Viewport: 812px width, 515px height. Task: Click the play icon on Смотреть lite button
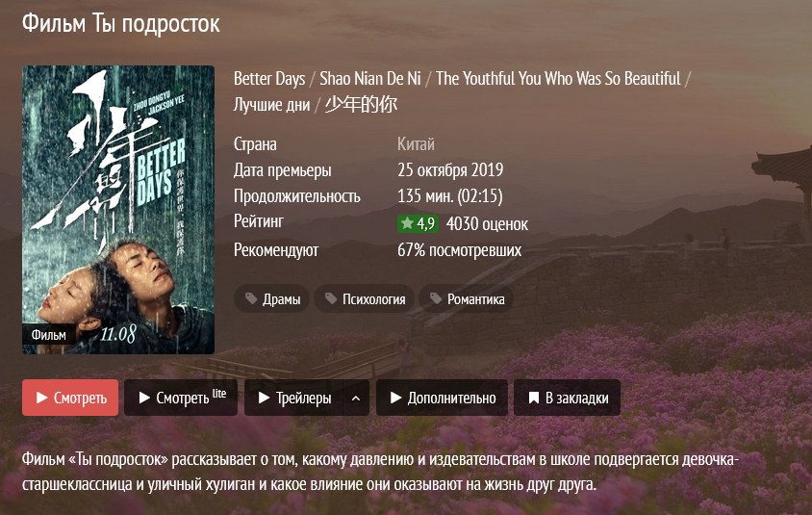[144, 398]
